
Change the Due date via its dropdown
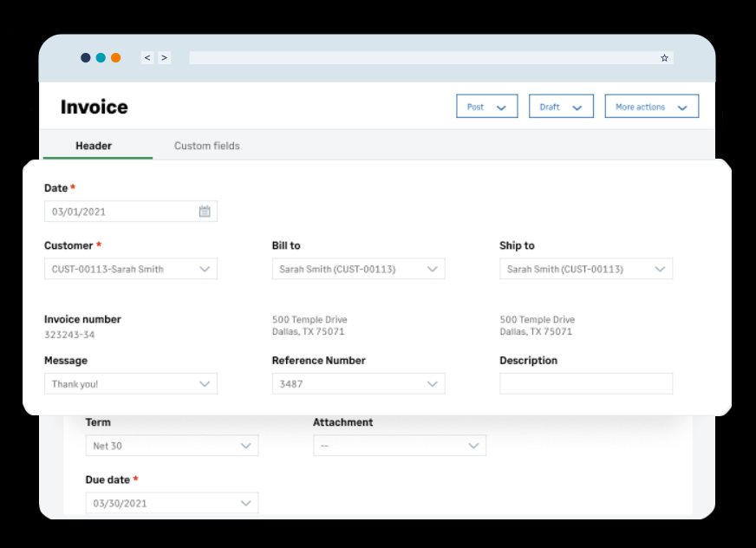click(246, 503)
